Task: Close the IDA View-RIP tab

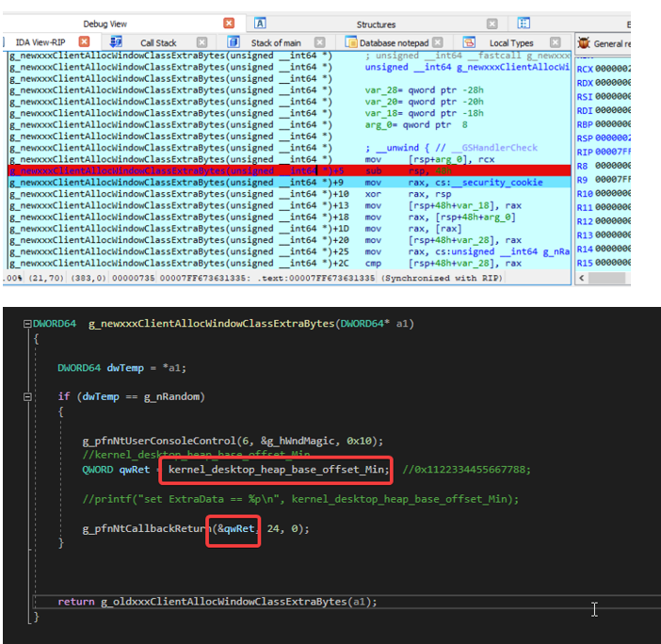Action: [x=85, y=41]
